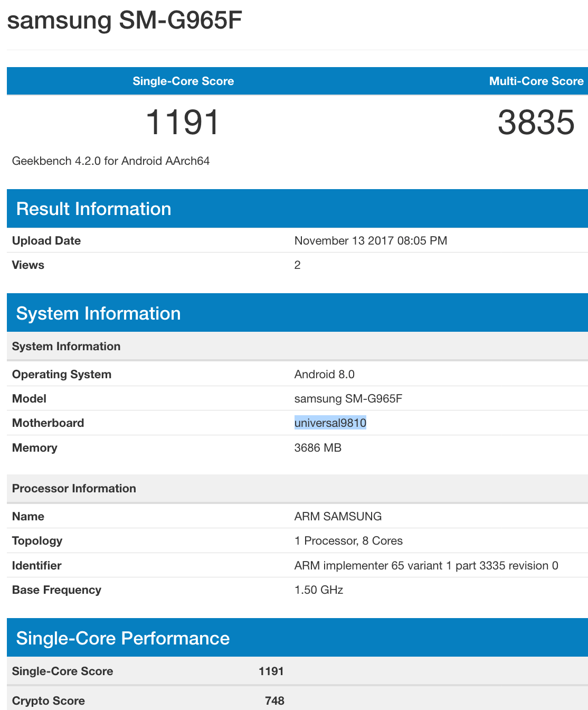Click the Result Information section header

tap(297, 209)
